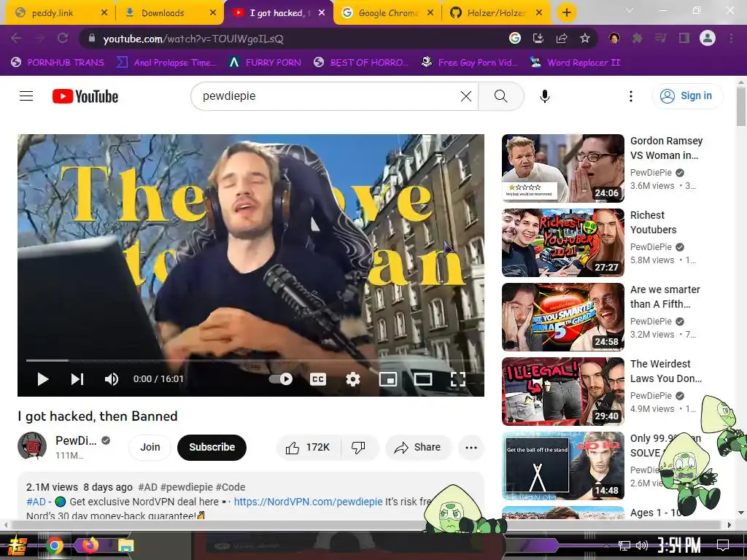Dislike the video thumbs-down
747x560 pixels.
(x=358, y=447)
